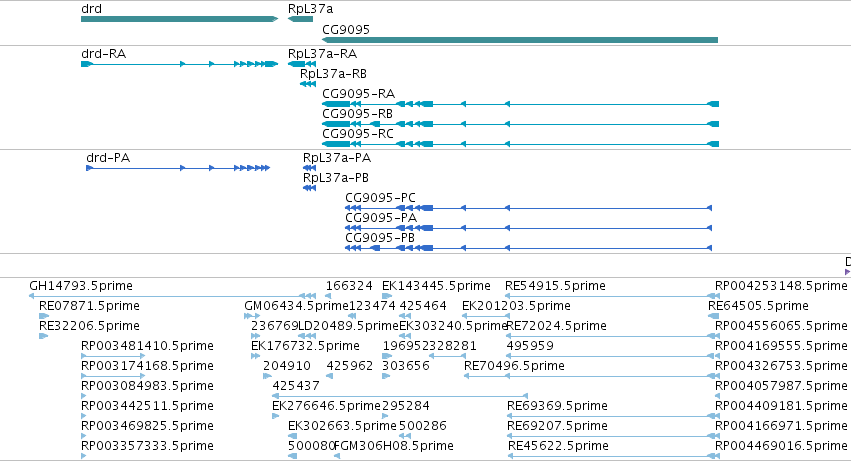851x461 pixels.
Task: Select the RP003442511.5prime EST label
Action: [147, 407]
